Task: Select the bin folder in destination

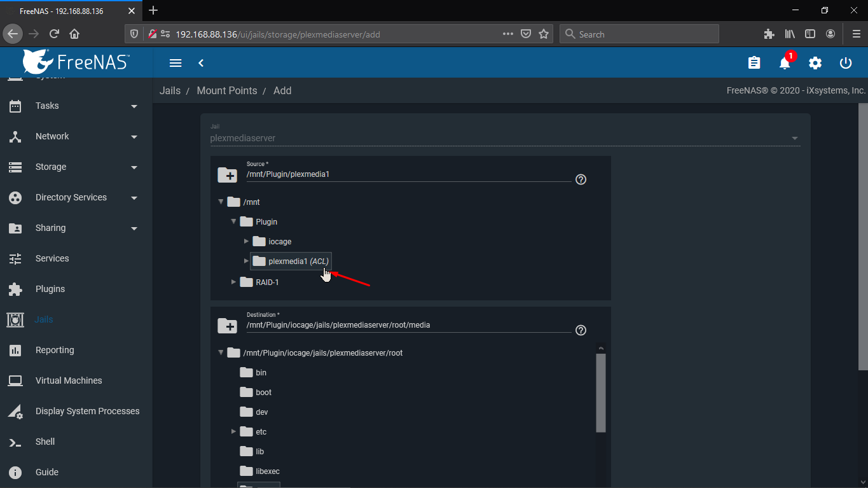Action: click(x=253, y=372)
